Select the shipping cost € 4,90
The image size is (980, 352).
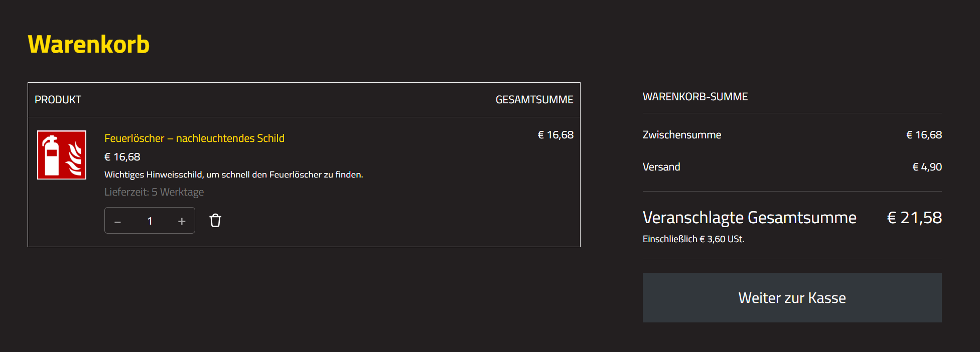(927, 167)
